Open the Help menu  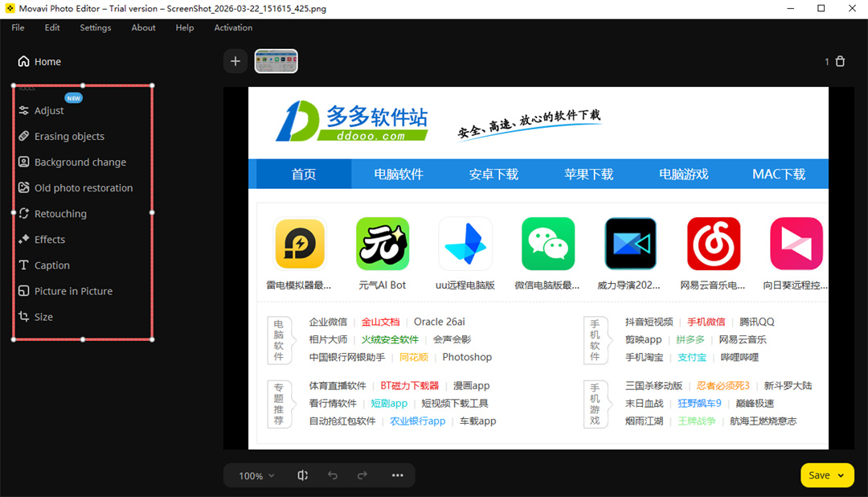click(185, 27)
